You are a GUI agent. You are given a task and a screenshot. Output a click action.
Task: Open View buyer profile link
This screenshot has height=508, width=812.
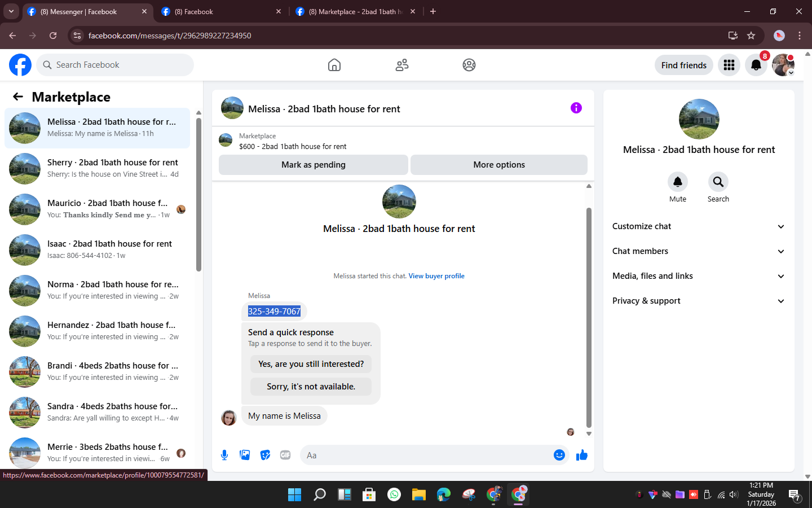pos(436,276)
